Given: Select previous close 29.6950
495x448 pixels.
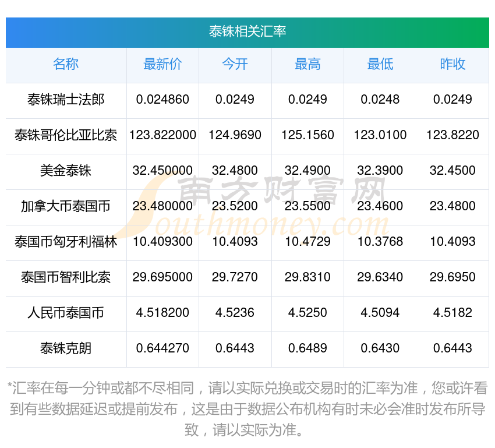Looking at the screenshot, I should pos(452,277).
